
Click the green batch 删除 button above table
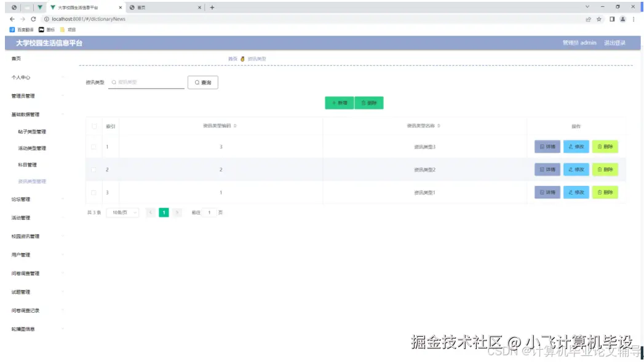tap(369, 103)
